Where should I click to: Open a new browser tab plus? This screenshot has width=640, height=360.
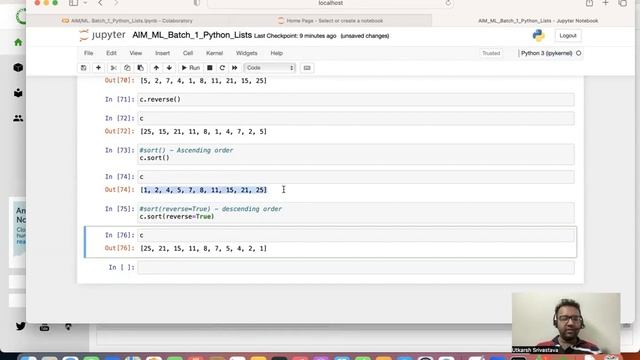coord(606,3)
